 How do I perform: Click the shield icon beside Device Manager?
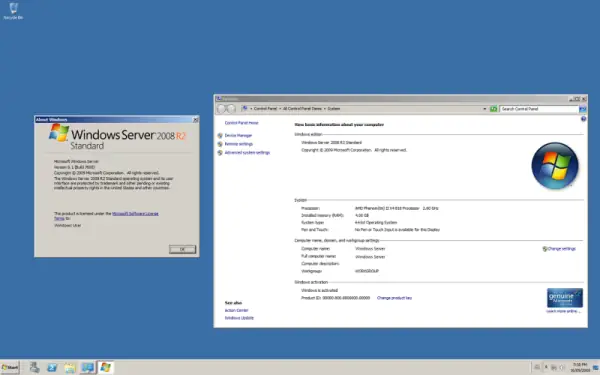[x=220, y=135]
